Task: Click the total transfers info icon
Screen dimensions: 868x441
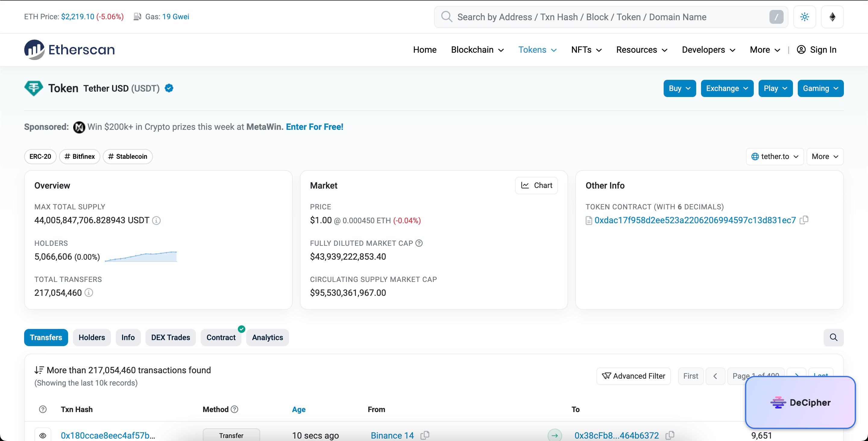Action: 89,292
